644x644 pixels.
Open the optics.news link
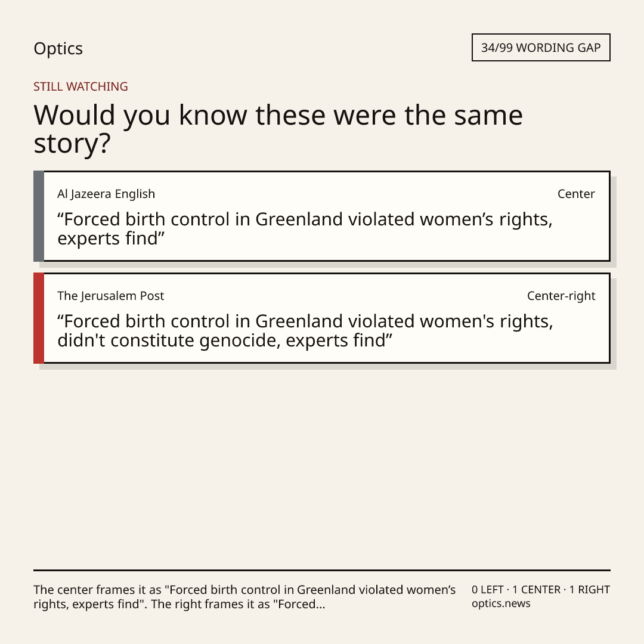pos(501,603)
